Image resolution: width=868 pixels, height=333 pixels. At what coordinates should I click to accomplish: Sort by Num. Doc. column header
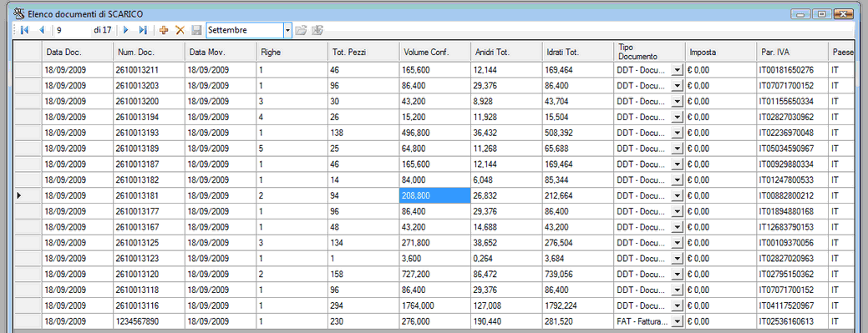(x=150, y=53)
